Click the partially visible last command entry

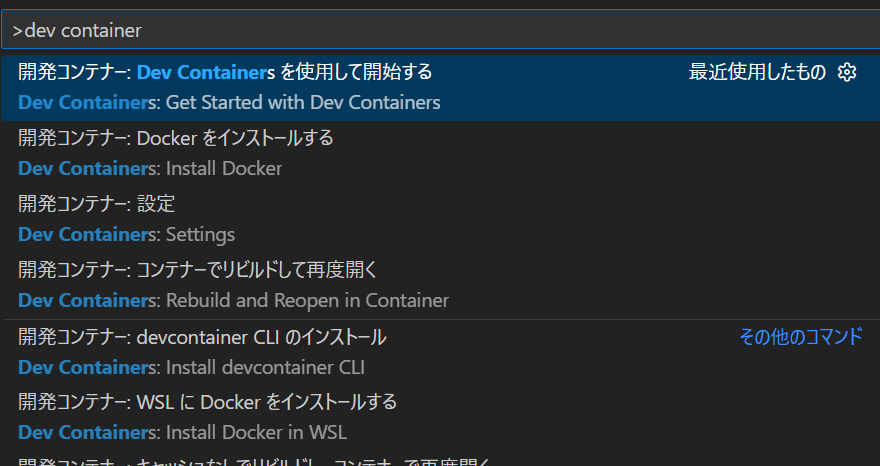(441, 460)
